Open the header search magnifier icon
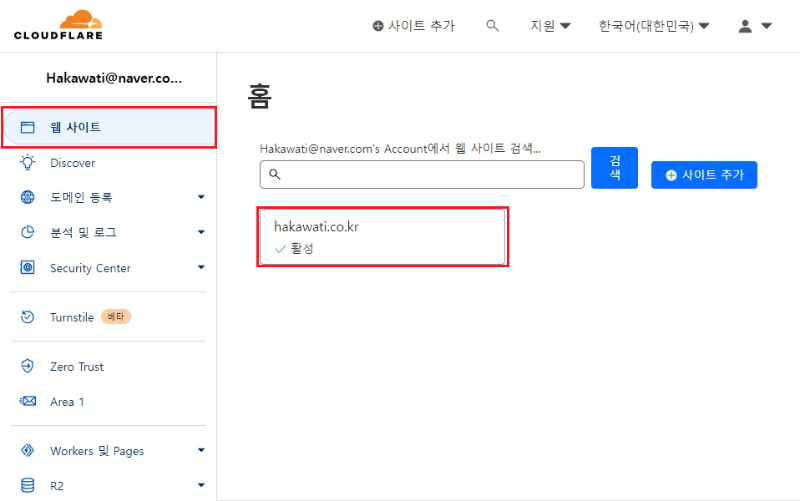 tap(492, 26)
